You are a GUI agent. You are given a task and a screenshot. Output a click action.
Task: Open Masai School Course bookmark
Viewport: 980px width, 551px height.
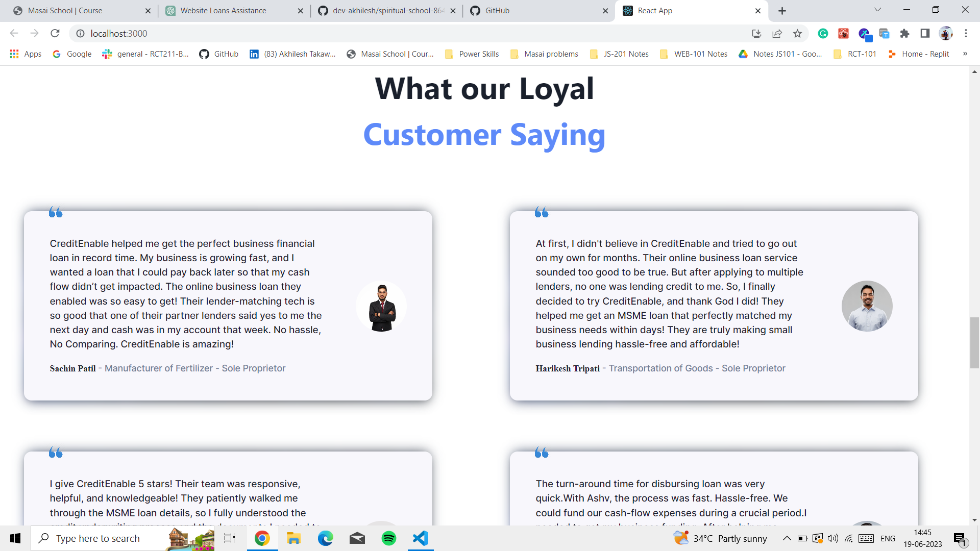[x=390, y=54]
